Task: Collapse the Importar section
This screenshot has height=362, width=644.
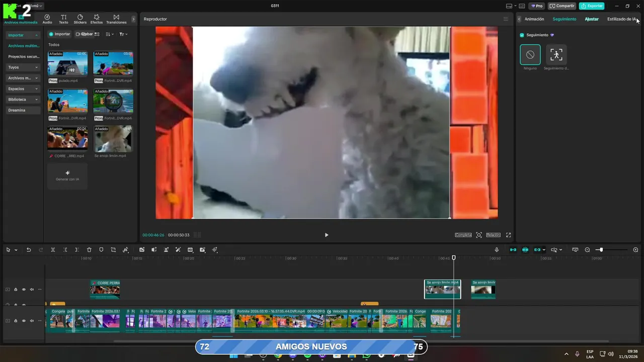Action: pos(36,35)
